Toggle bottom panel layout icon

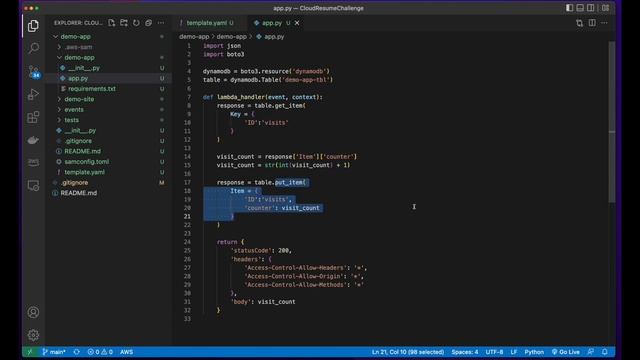[580, 8]
